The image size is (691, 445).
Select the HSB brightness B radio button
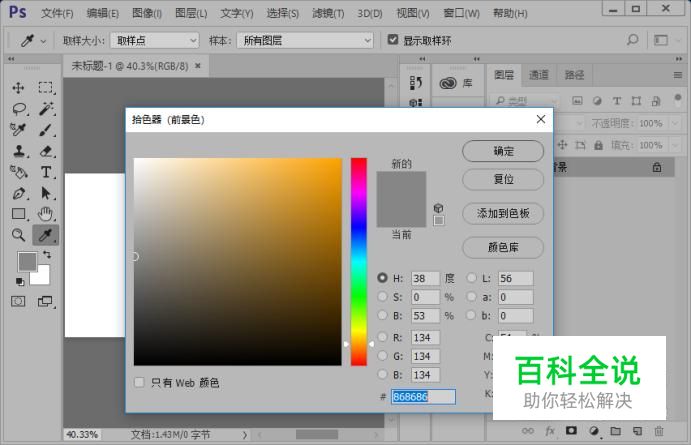click(x=382, y=315)
